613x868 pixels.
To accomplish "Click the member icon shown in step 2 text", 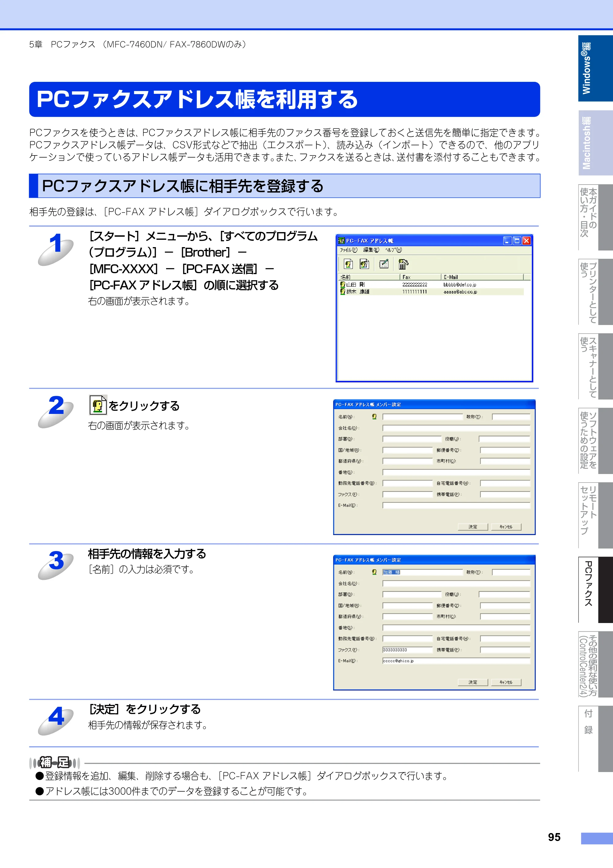I will 98,405.
